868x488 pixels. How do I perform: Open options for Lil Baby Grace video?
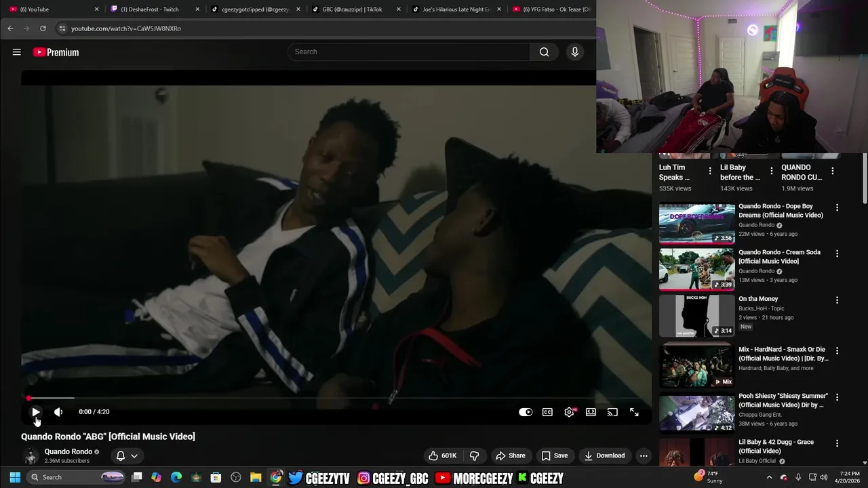click(x=837, y=443)
